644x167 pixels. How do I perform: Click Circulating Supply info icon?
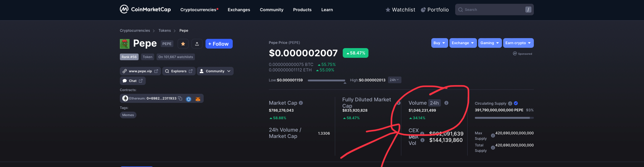510,103
